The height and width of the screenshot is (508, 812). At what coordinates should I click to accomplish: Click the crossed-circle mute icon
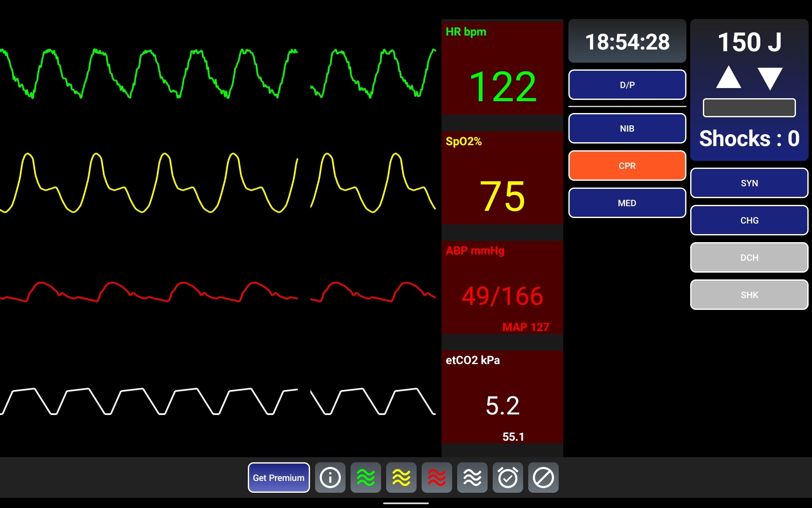(x=543, y=478)
